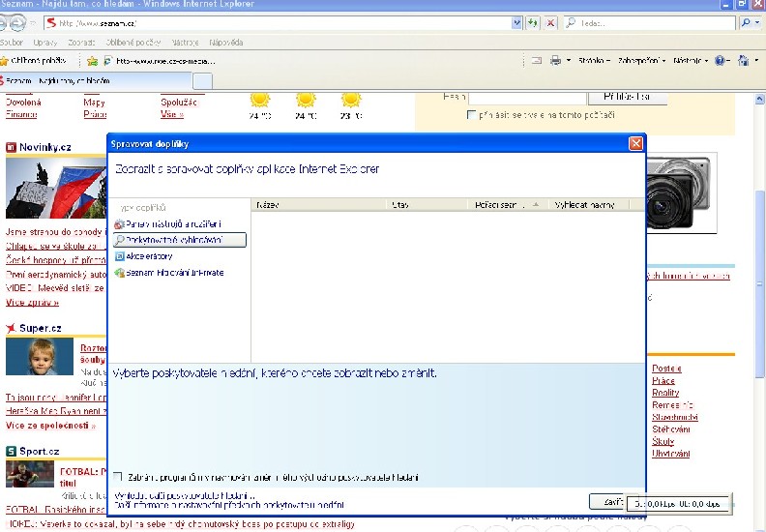Open the print options dropdown arrow

569,61
